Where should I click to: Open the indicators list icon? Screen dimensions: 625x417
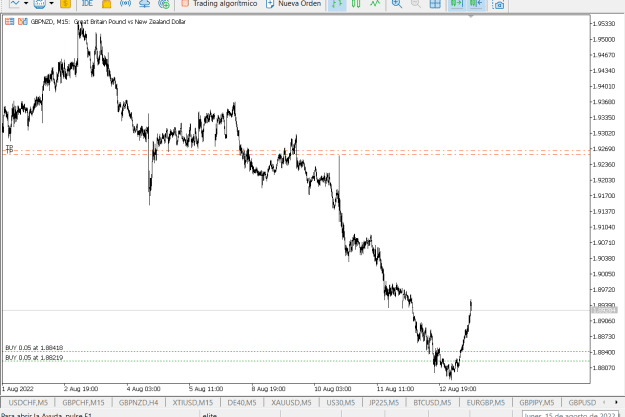(x=39, y=4)
